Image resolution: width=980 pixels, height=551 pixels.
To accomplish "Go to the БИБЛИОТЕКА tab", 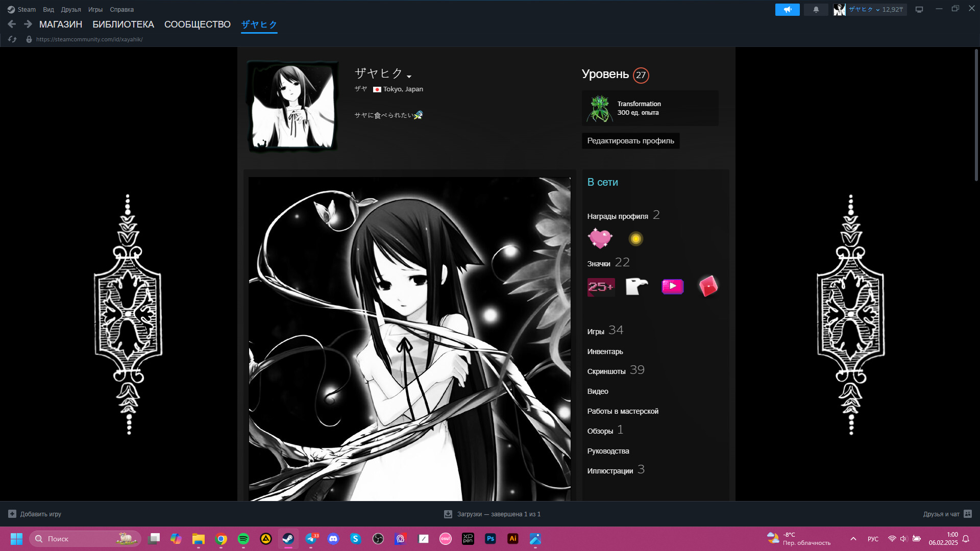I will (123, 24).
